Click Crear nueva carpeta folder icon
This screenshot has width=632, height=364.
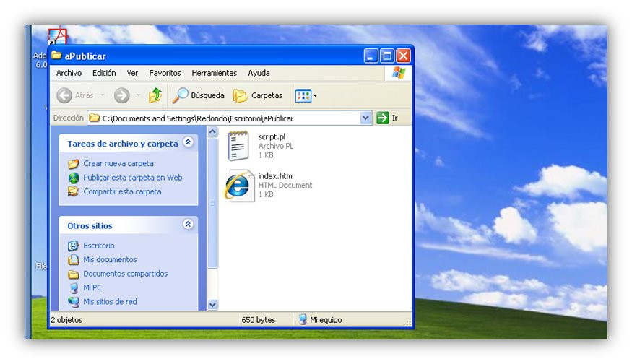(74, 164)
